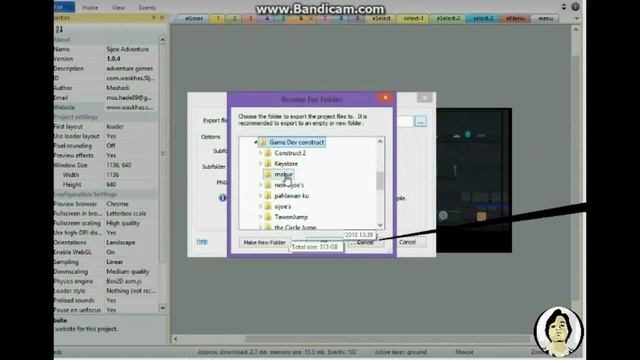
Task: Close the Properties panel
Action: (x=162, y=18)
